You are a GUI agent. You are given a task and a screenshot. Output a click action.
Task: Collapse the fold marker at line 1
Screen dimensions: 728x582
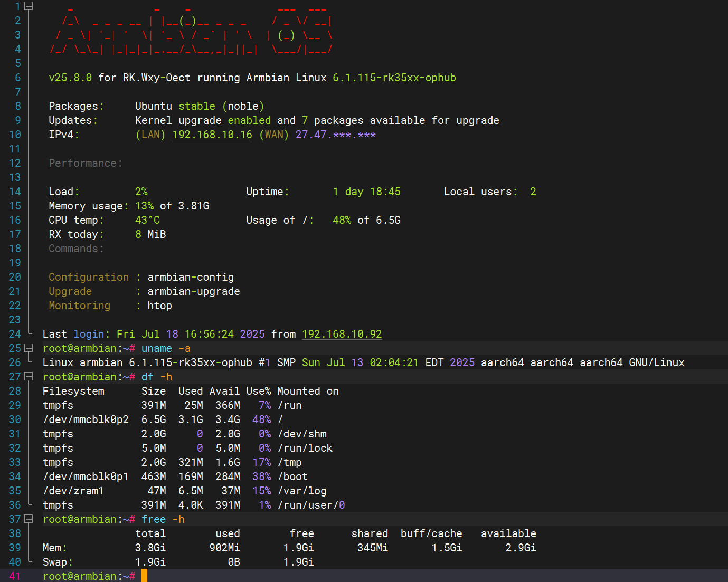click(29, 6)
